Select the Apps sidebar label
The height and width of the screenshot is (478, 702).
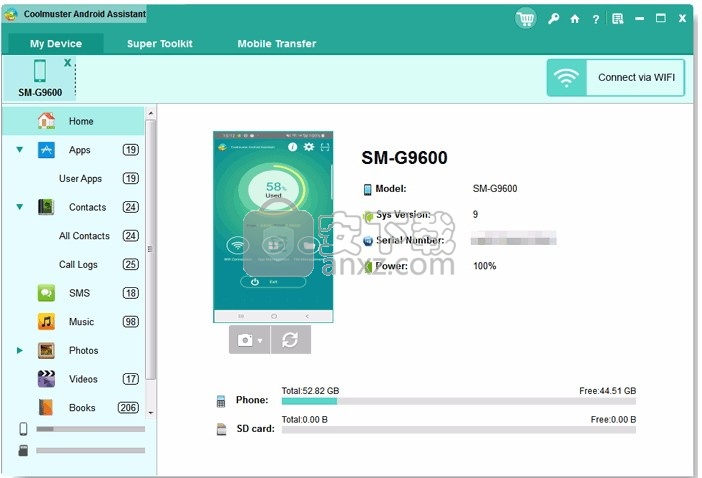(80, 150)
